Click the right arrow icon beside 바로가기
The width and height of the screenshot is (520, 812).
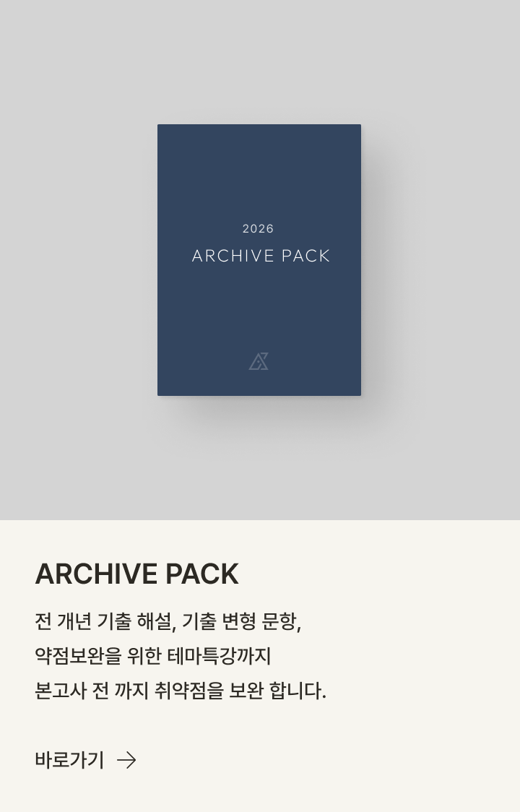pyautogui.click(x=126, y=760)
